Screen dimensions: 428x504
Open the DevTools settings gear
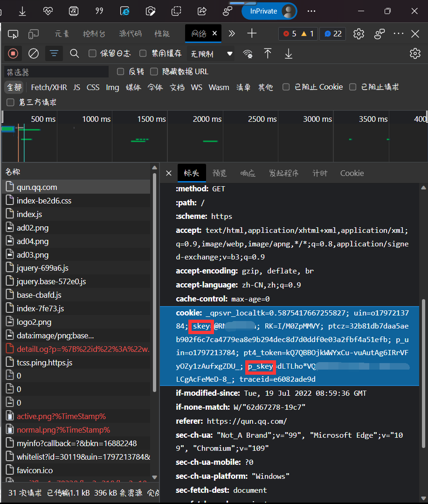359,34
